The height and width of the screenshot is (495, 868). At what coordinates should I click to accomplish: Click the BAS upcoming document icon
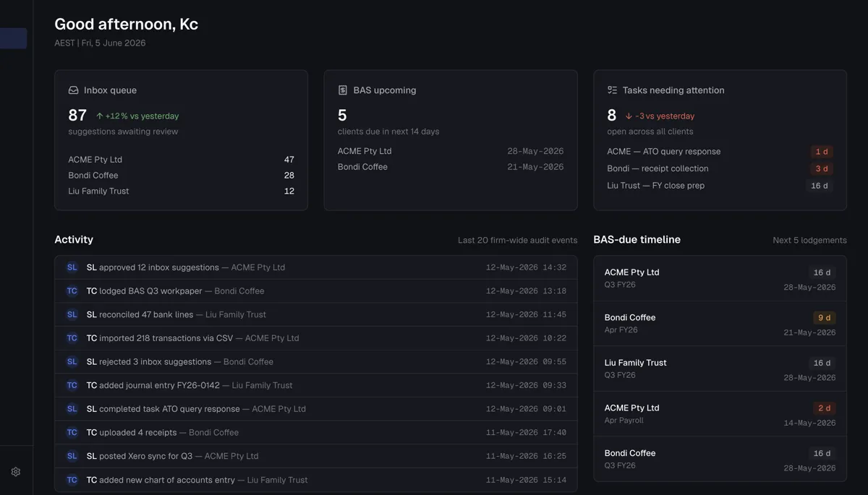[x=343, y=90]
